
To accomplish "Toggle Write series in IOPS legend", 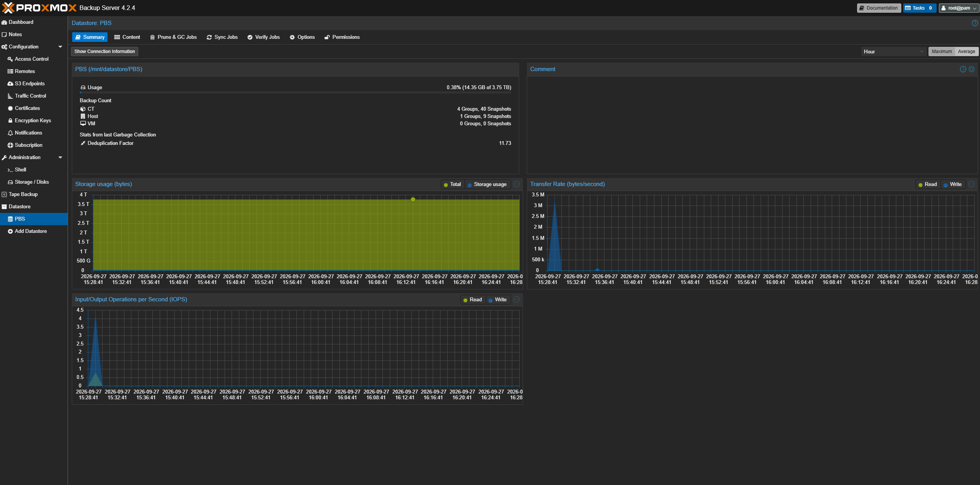I will 498,300.
